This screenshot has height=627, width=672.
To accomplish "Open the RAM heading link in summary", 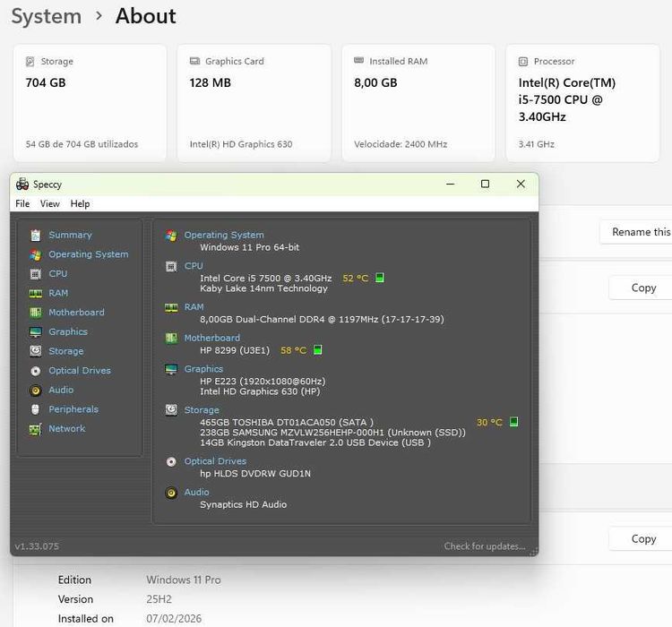I will (x=194, y=307).
